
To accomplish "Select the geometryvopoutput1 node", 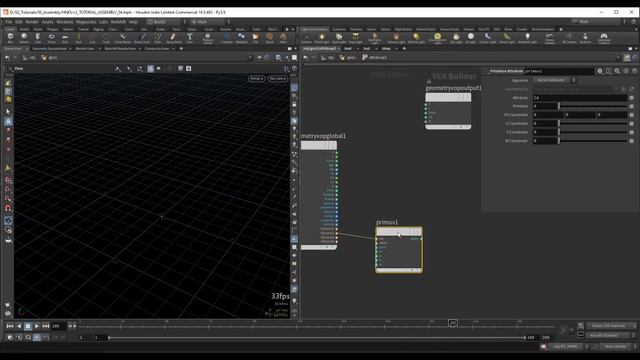I will click(448, 111).
